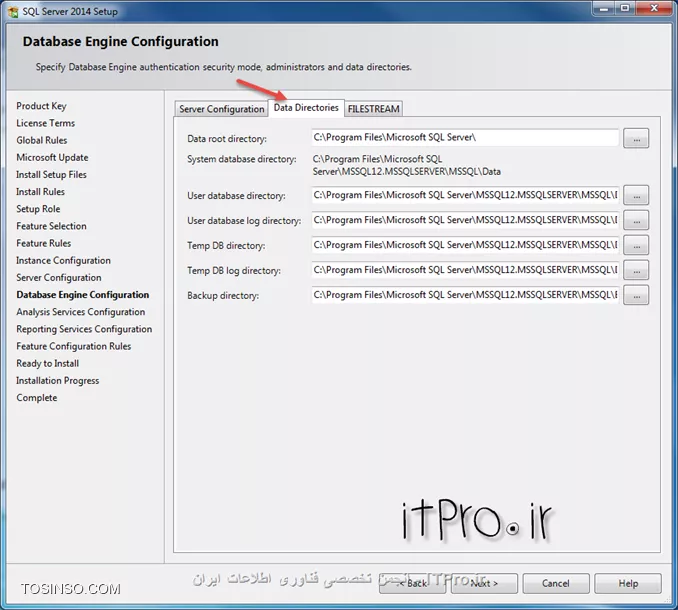Minimize the SQL Server 2014 Setup window

tap(604, 8)
